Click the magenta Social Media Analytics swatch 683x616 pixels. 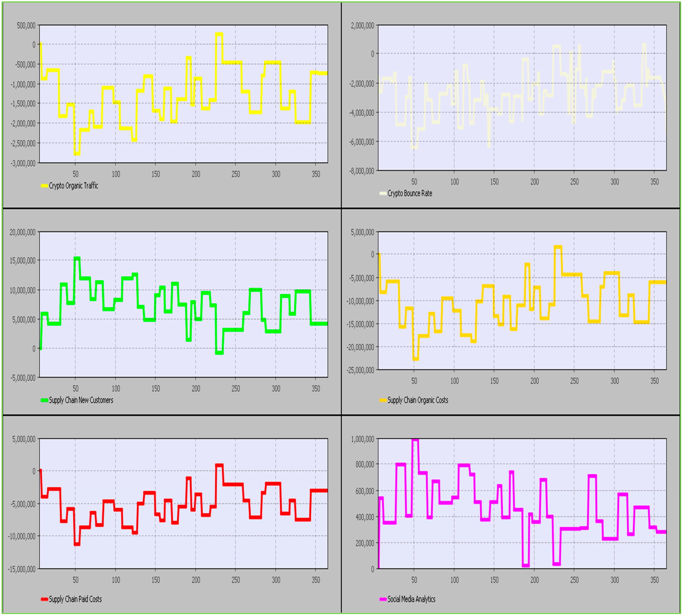click(383, 599)
